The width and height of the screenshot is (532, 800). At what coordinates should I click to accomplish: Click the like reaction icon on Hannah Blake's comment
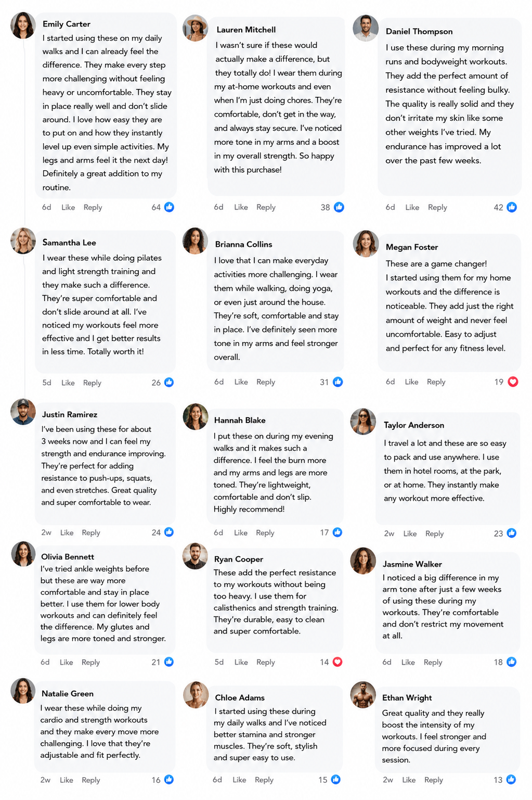coord(338,532)
